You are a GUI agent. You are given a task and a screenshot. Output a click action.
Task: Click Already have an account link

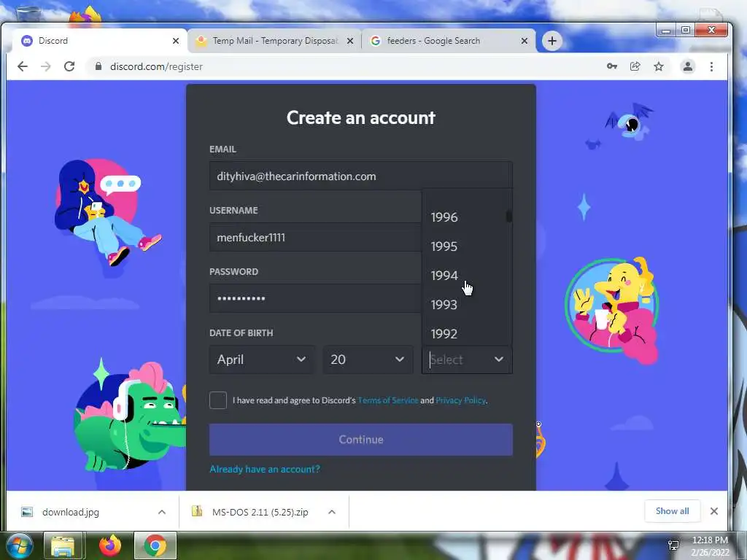tap(265, 469)
